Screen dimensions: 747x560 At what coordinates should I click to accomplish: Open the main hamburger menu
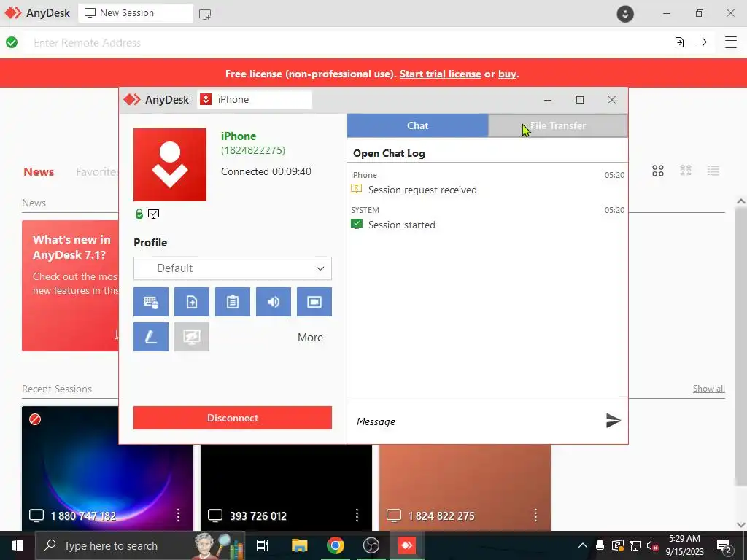731,42
